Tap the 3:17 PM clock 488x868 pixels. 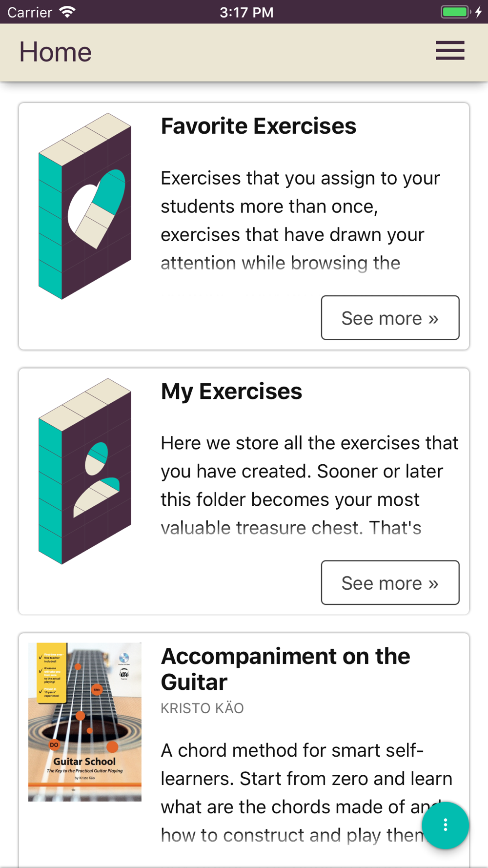246,12
